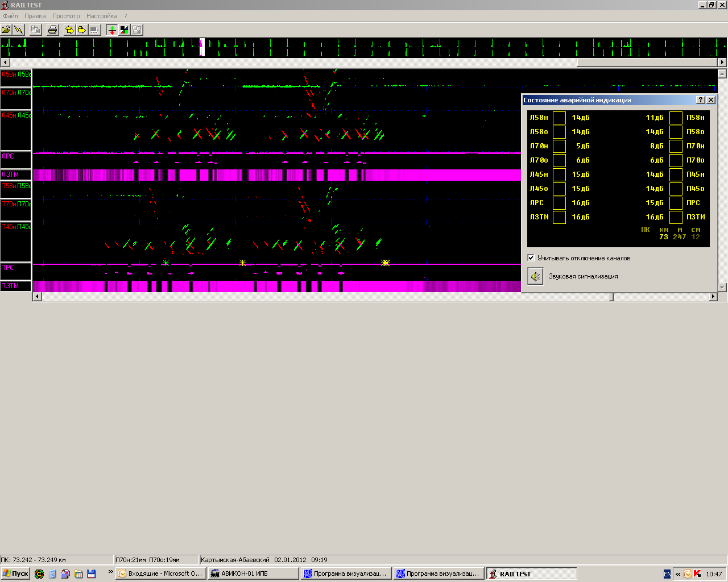The image size is (728, 582).
Task: Toggle the green-red vertical arrows icon
Action: point(112,30)
